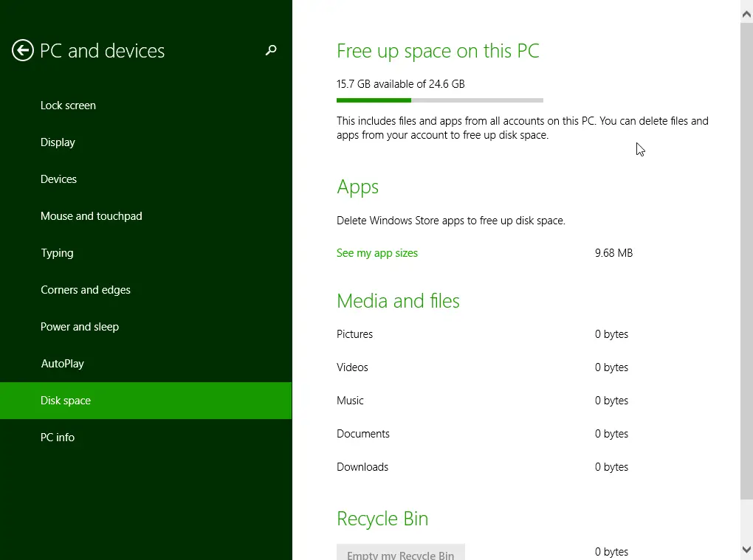Click the 0 bytes value for Downloads
This screenshot has height=560, width=753.
611,467
